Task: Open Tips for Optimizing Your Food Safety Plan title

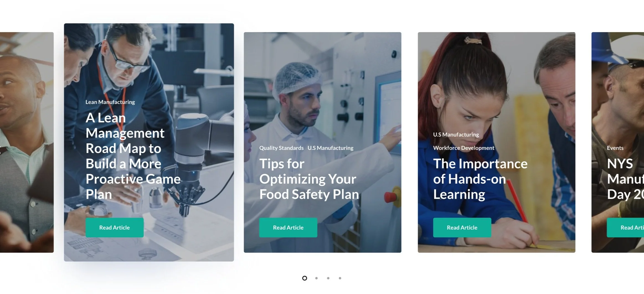Action: pos(309,179)
